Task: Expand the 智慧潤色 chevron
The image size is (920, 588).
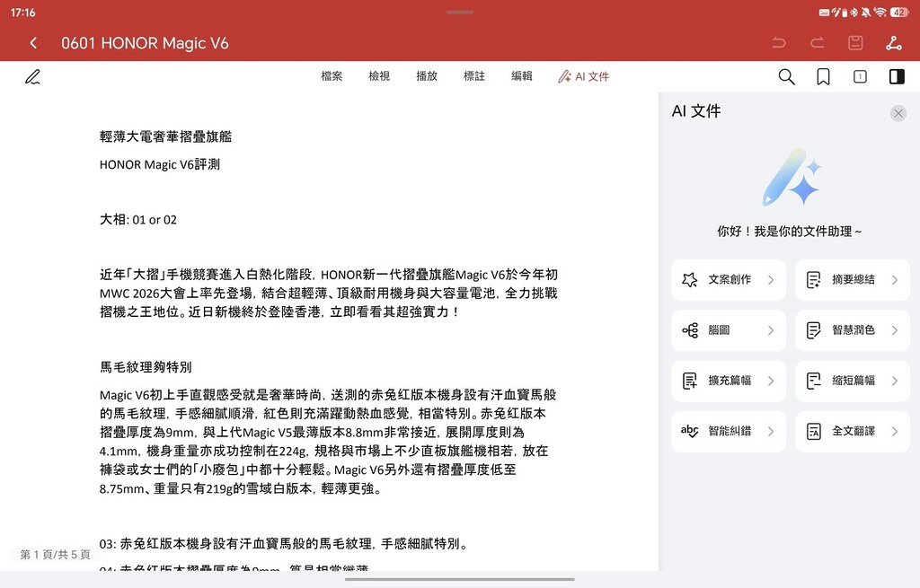Action: [895, 330]
